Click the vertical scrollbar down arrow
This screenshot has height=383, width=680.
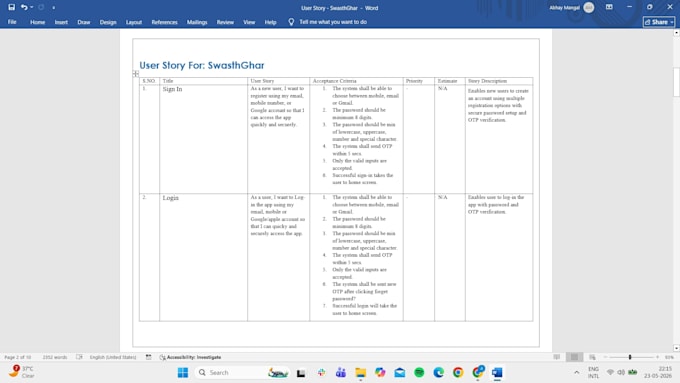[676, 348]
